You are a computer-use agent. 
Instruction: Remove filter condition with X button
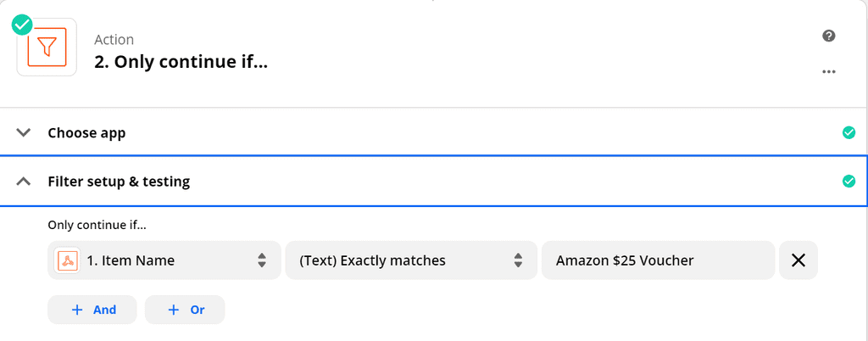(798, 260)
